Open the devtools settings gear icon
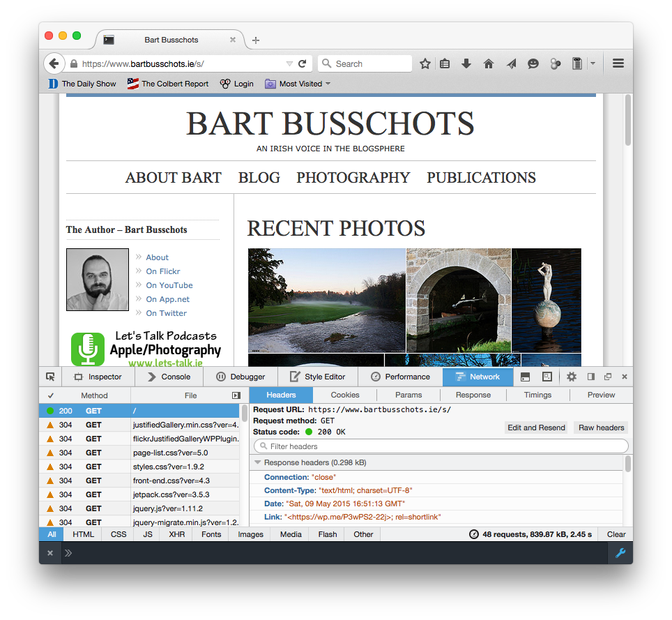 click(572, 377)
